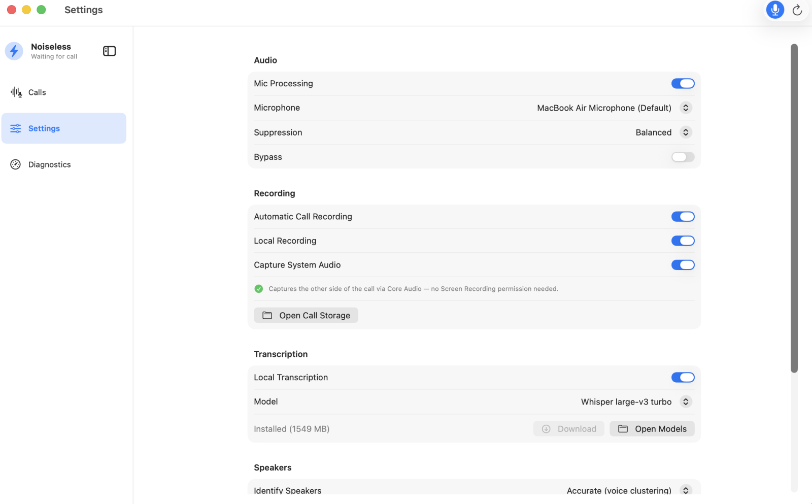Screen dimensions: 812x504
Task: Click the Open Call Storage button
Action: tap(306, 315)
